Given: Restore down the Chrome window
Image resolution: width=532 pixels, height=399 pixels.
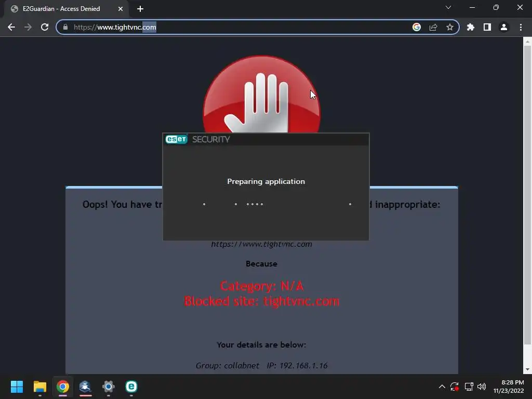Looking at the screenshot, I should click(496, 7).
